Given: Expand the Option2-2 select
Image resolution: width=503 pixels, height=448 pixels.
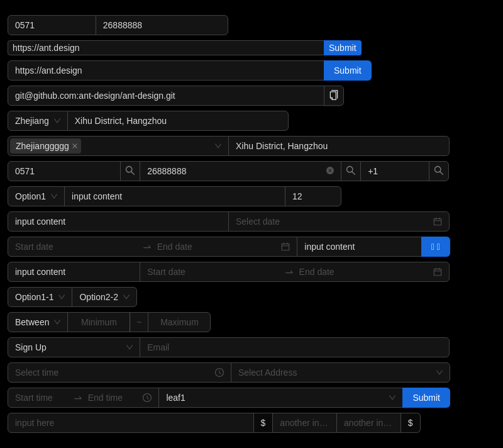Looking at the screenshot, I should 104,297.
